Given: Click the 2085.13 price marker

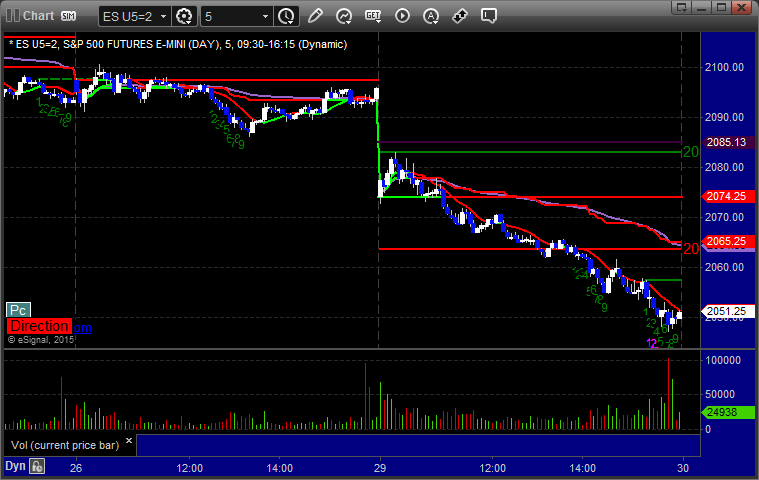Looking at the screenshot, I should [728, 142].
